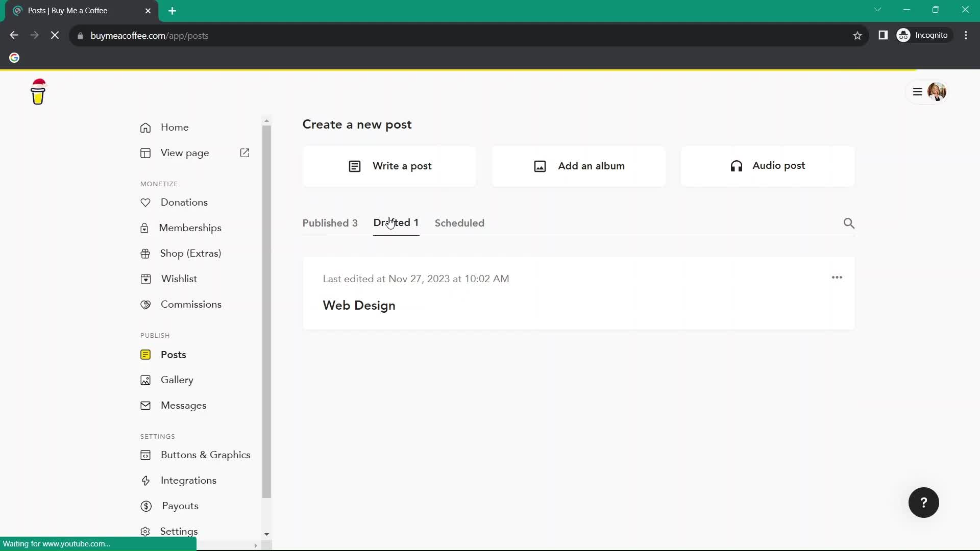Click the help question mark button
This screenshot has height=551, width=980.
click(924, 503)
